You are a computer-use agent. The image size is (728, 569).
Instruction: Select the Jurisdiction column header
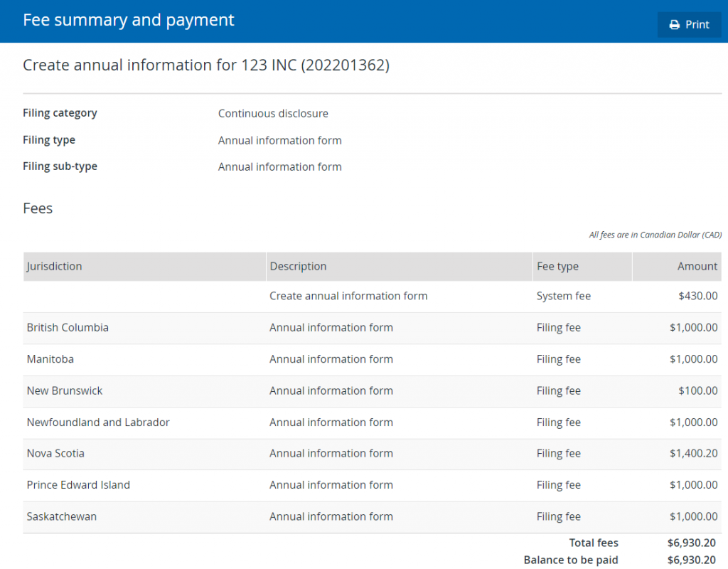(x=53, y=266)
